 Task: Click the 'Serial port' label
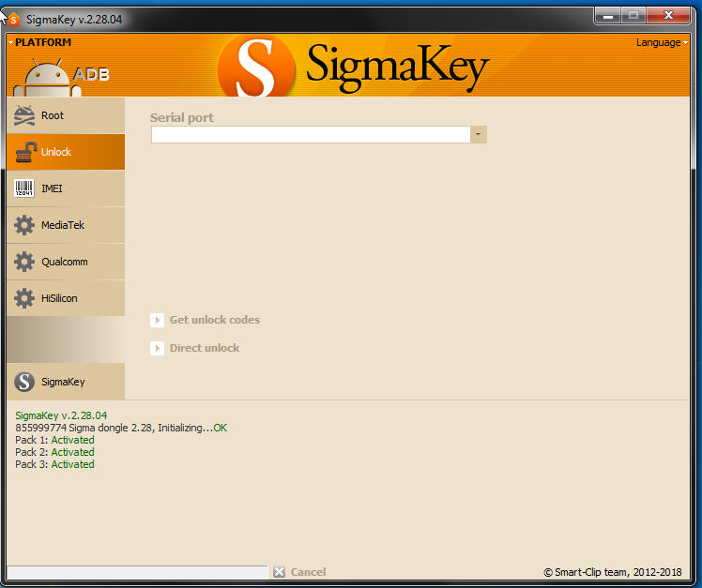click(182, 117)
